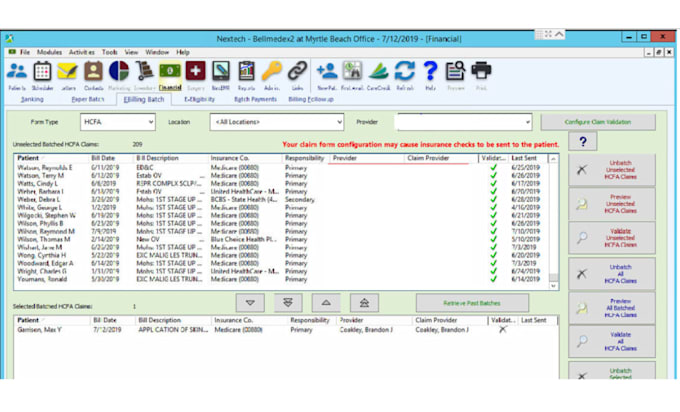Click the blue question mark help button
The width and height of the screenshot is (680, 412).
coord(583,141)
